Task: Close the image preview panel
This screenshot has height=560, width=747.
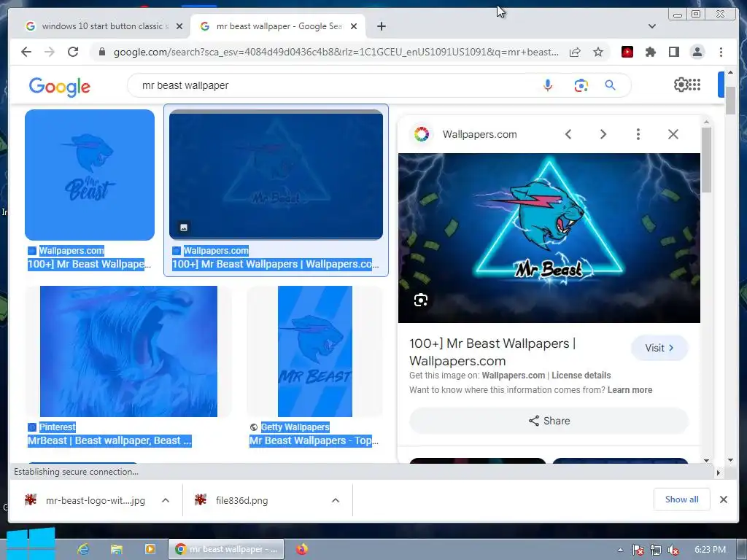Action: point(673,134)
